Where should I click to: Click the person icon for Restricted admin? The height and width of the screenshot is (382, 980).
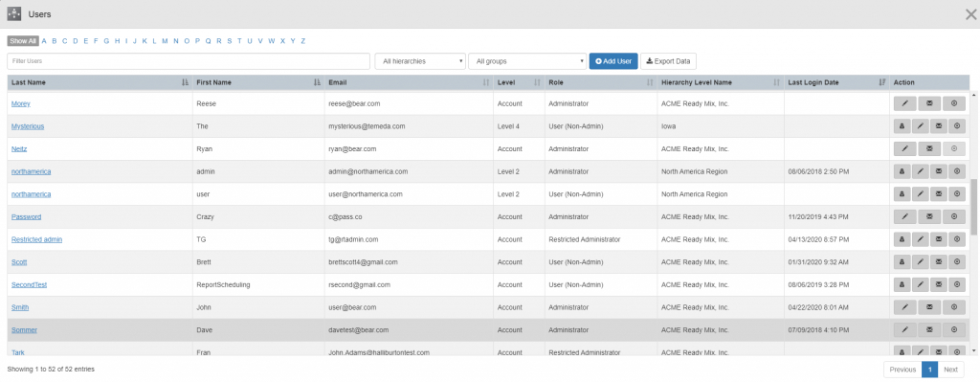[902, 239]
